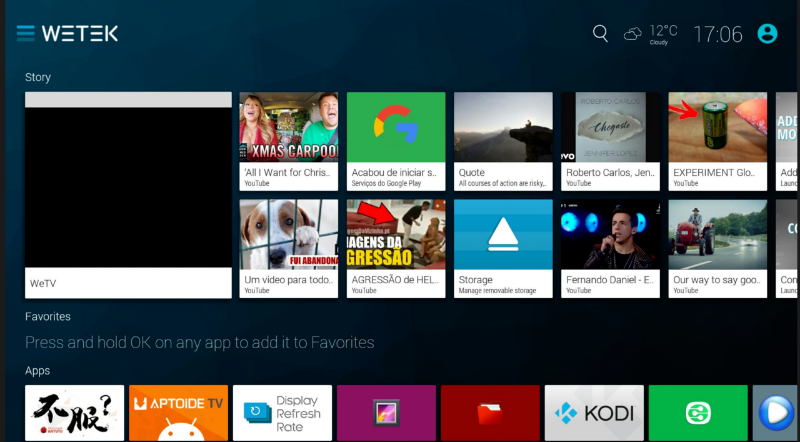Open the app tile with Chinese characters
The image size is (800, 442).
pyautogui.click(x=74, y=413)
